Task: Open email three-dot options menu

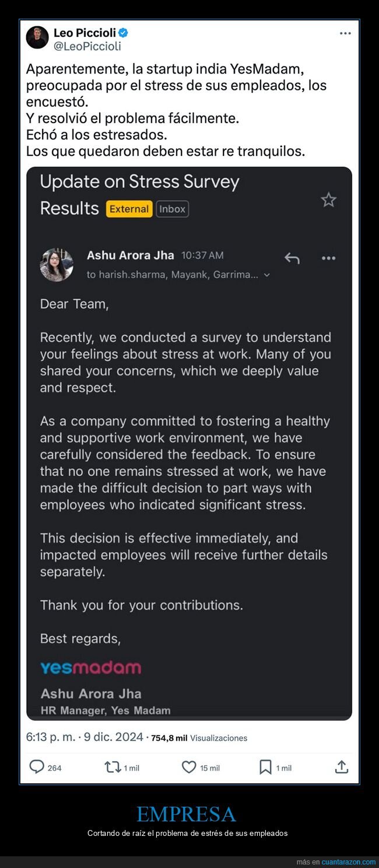Action: 329,258
